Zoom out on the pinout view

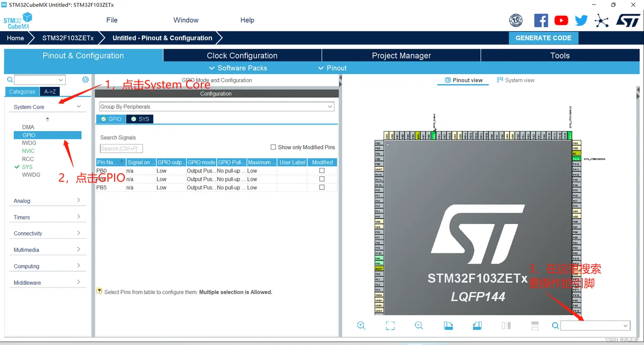point(419,326)
